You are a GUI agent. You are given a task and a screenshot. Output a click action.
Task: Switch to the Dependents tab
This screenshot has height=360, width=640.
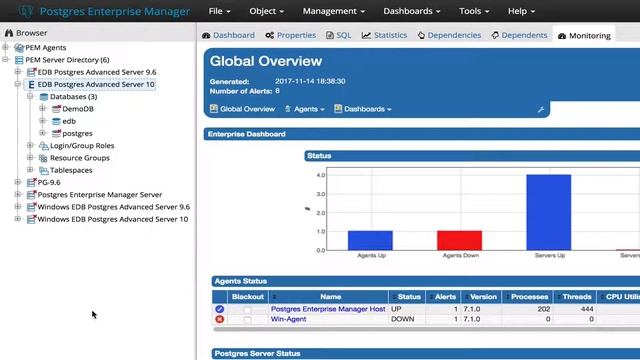(x=519, y=36)
